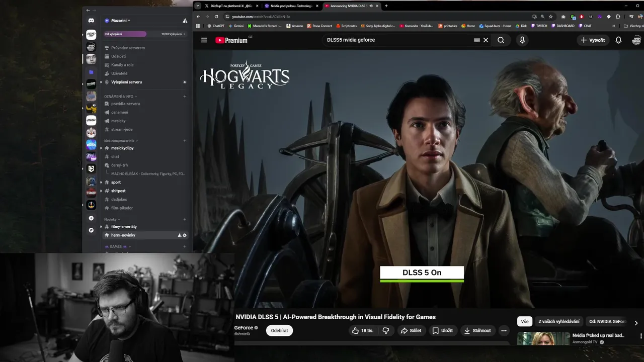Select Od: NVIDIA GeForce filter chip
Screen dimensions: 644x362
coord(607,322)
